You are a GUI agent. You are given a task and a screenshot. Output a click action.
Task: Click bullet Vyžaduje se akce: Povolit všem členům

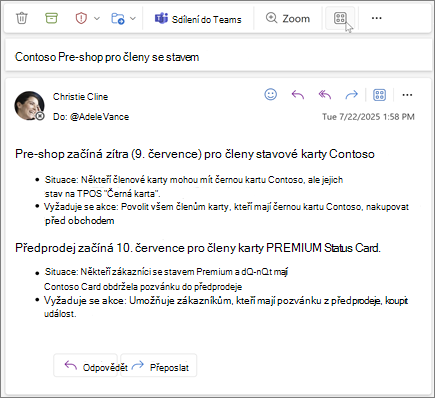[x=227, y=214]
